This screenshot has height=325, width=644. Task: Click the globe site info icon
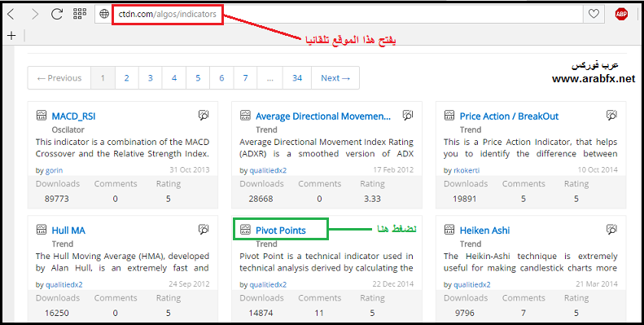click(x=105, y=14)
